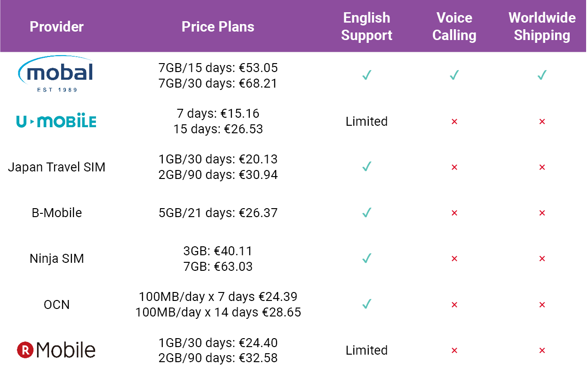Click Japan Travel SIM's English Support checkmark

367,167
